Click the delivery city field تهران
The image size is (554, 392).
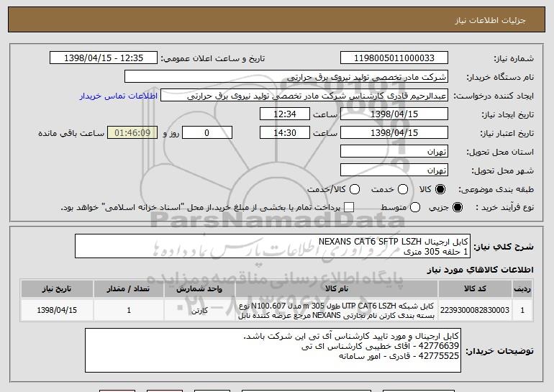394,170
